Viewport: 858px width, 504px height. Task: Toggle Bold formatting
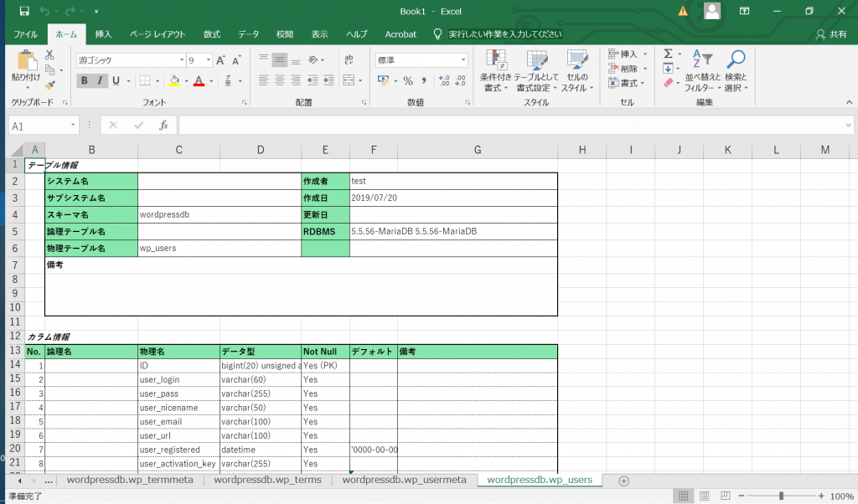[x=85, y=81]
